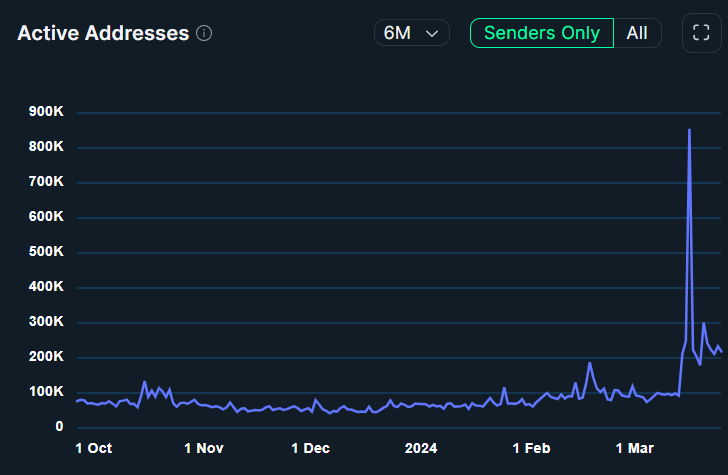
Task: Click the info icon beside Active Addresses
Action: click(204, 33)
